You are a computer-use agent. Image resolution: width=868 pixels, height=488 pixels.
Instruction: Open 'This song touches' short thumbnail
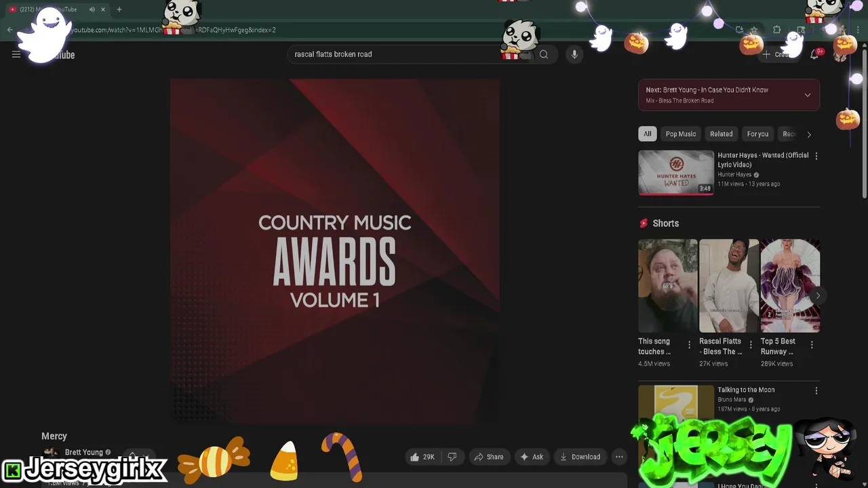click(x=668, y=285)
